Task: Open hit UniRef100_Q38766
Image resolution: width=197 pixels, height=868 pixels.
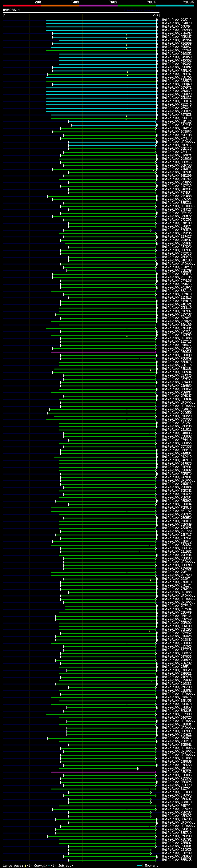Action: coord(177,78)
